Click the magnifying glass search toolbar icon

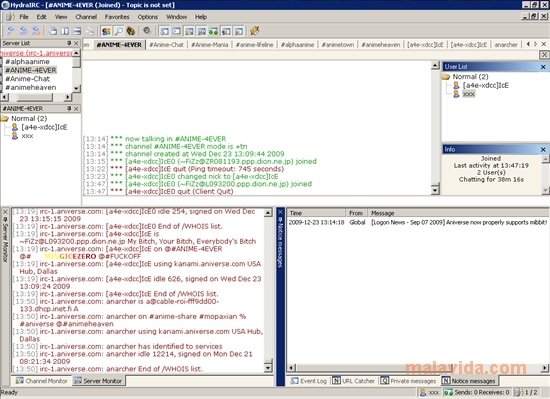(x=119, y=31)
